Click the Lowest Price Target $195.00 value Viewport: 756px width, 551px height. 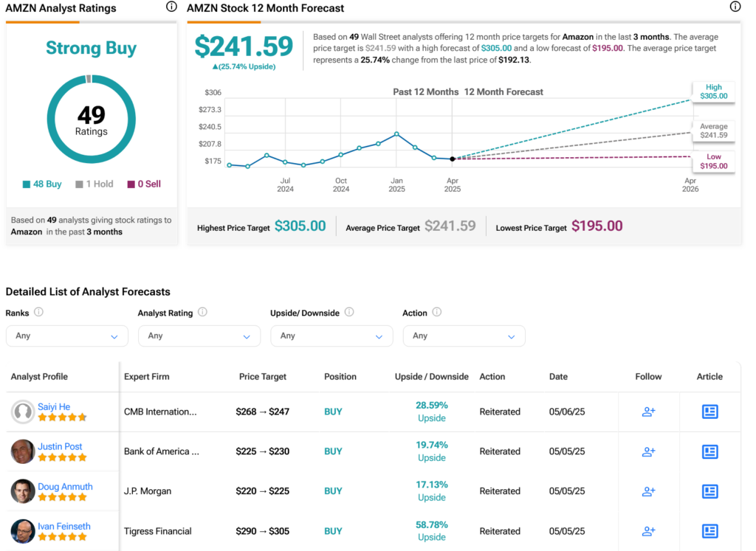click(x=597, y=226)
